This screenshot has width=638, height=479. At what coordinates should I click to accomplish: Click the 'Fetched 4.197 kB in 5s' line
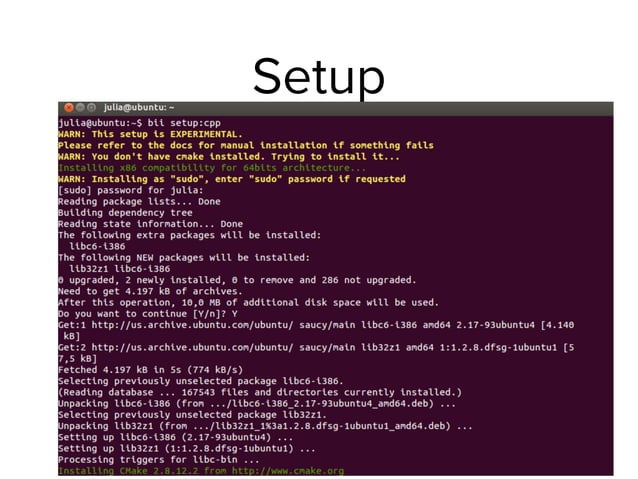pos(150,370)
